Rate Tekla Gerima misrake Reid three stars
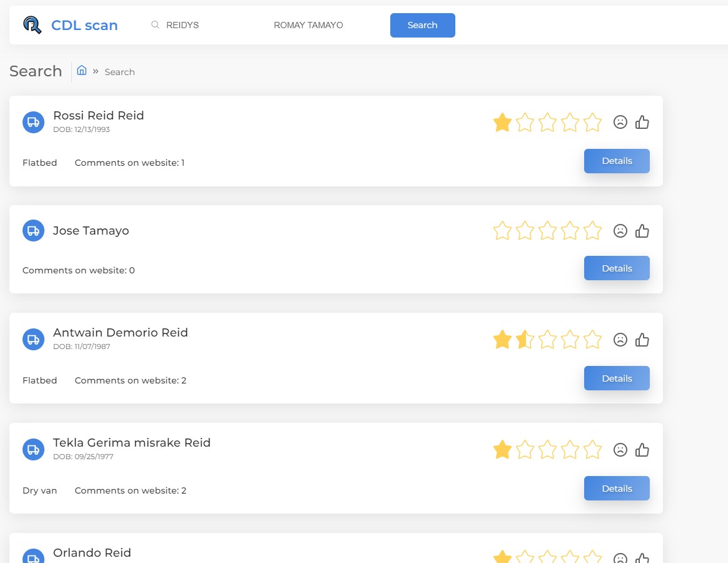This screenshot has height=563, width=728. tap(547, 450)
